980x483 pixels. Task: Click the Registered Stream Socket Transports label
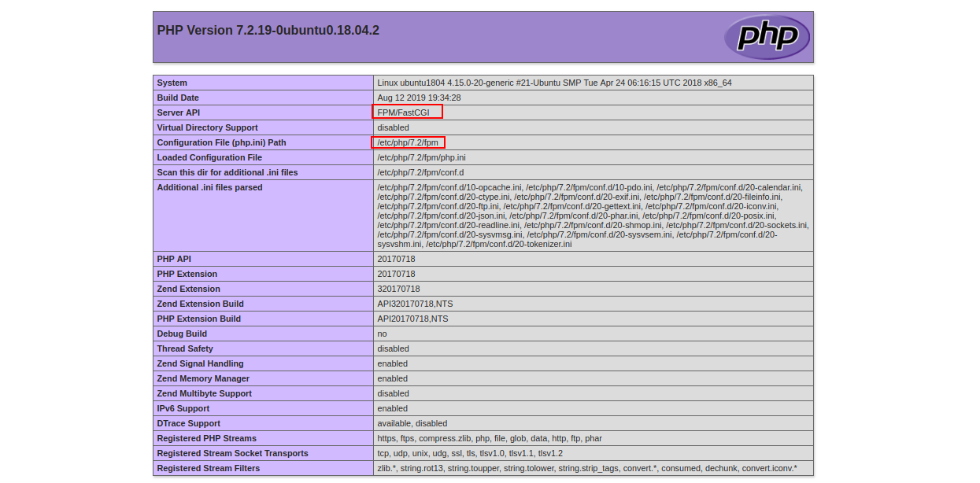click(x=232, y=453)
